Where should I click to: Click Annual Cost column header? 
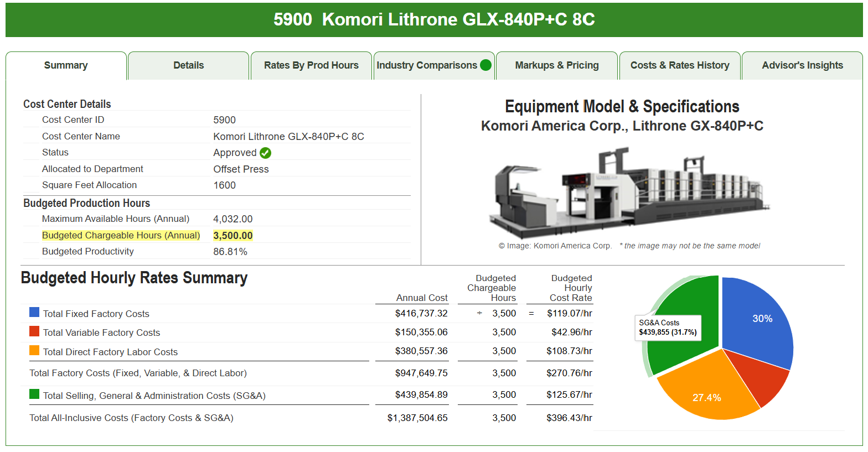[x=422, y=298]
